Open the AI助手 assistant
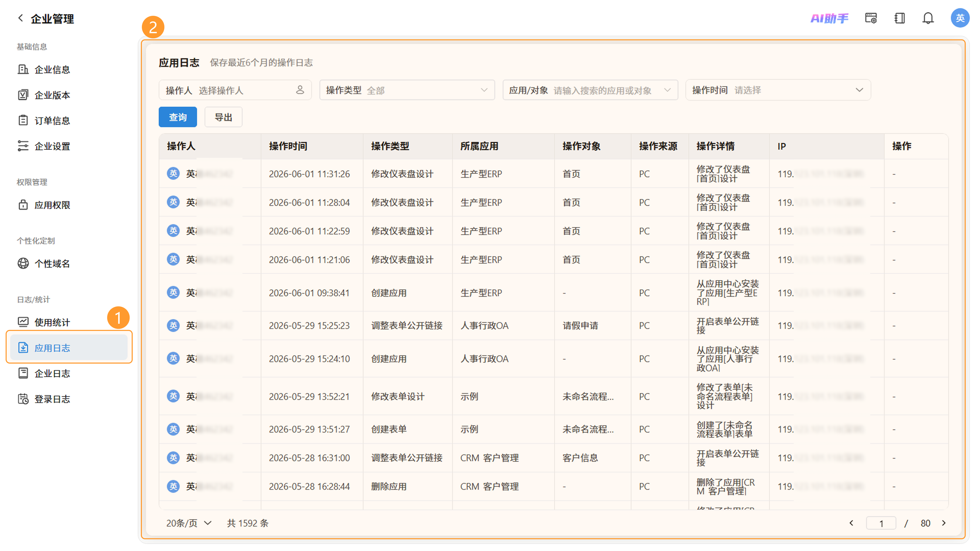Image resolution: width=980 pixels, height=551 pixels. coord(829,18)
